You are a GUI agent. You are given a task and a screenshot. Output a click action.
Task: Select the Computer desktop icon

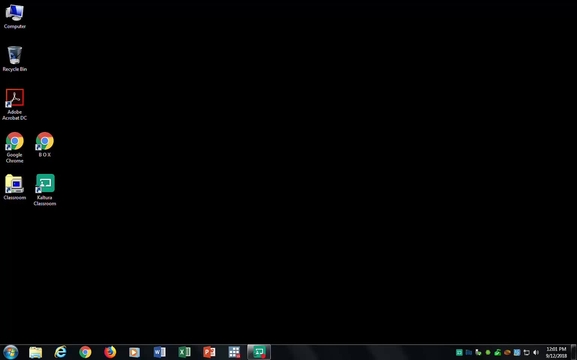(x=15, y=17)
